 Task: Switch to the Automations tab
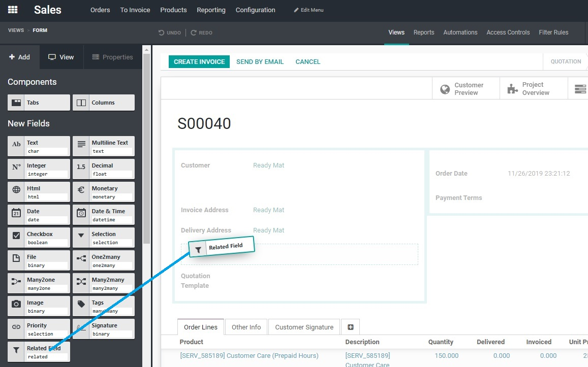pyautogui.click(x=460, y=32)
